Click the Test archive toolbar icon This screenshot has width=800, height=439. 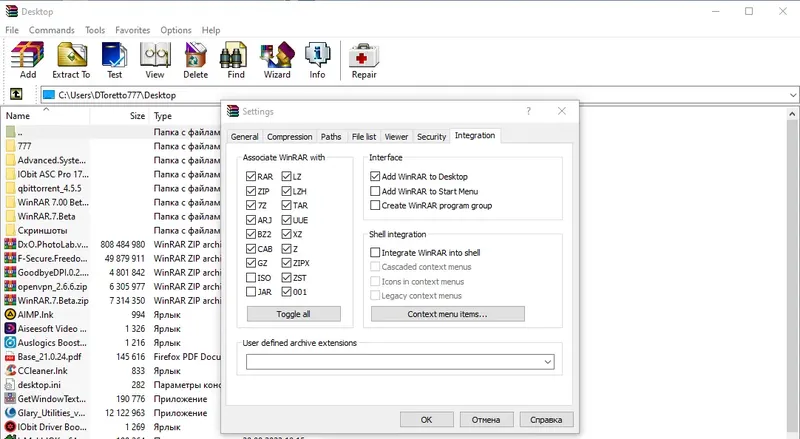point(114,55)
